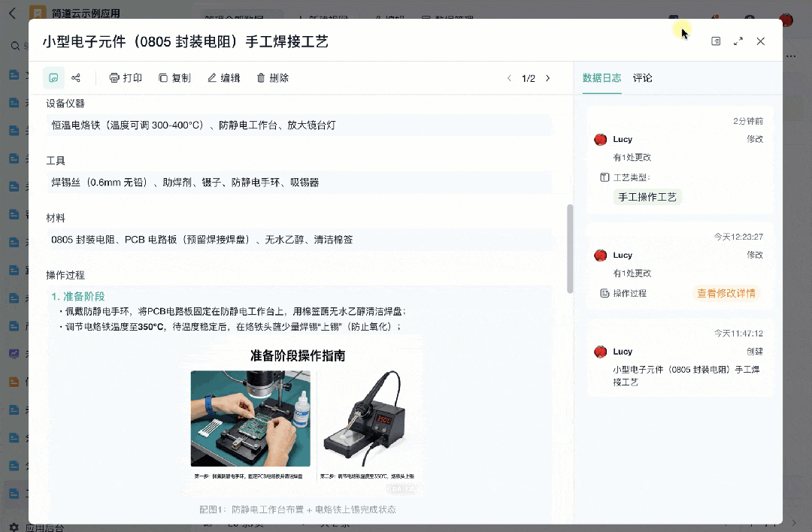
Task: Click the record title 小型电子元件 heading
Action: [186, 41]
